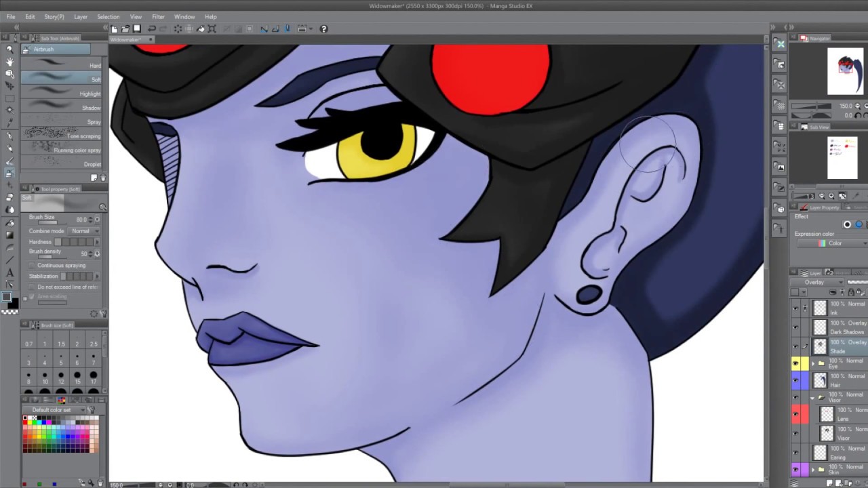Select the Hair layer thumbnail
This screenshot has width=868, height=488.
pos(820,380)
